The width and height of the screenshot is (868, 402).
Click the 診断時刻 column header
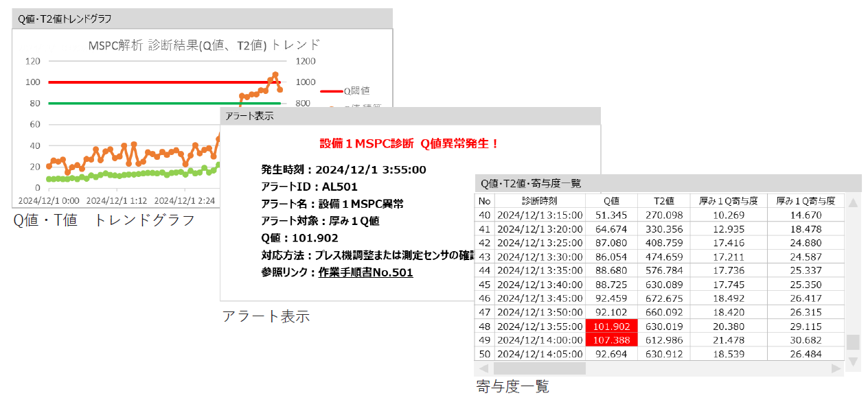point(539,200)
